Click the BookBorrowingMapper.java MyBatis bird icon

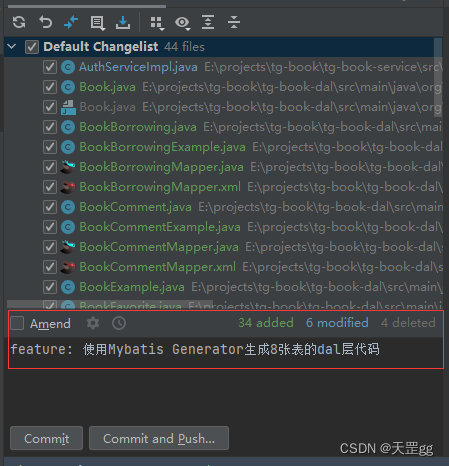[x=68, y=167]
